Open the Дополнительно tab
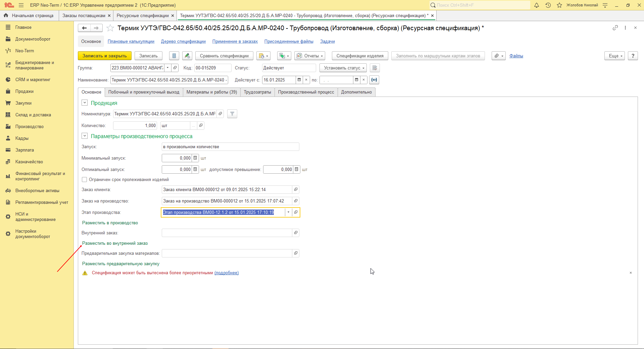 (x=356, y=92)
